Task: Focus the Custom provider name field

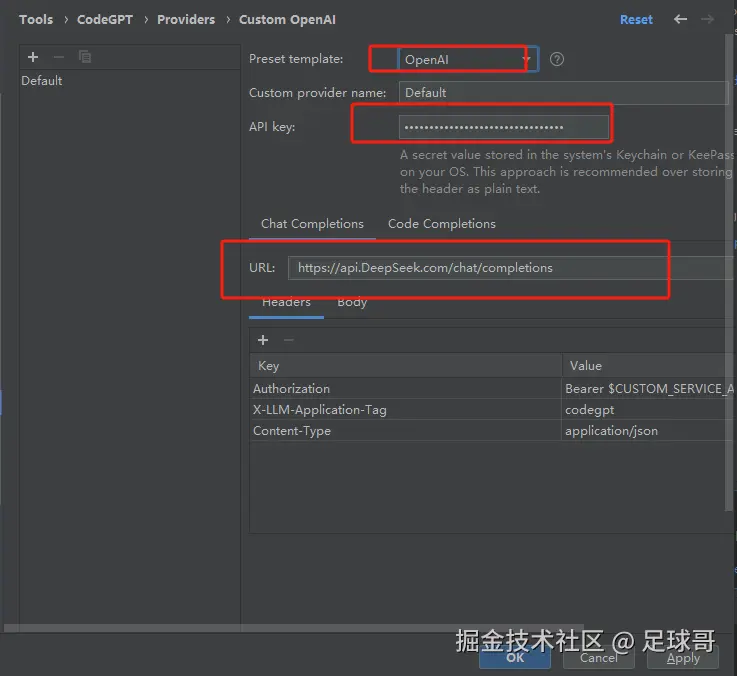Action: click(x=563, y=93)
